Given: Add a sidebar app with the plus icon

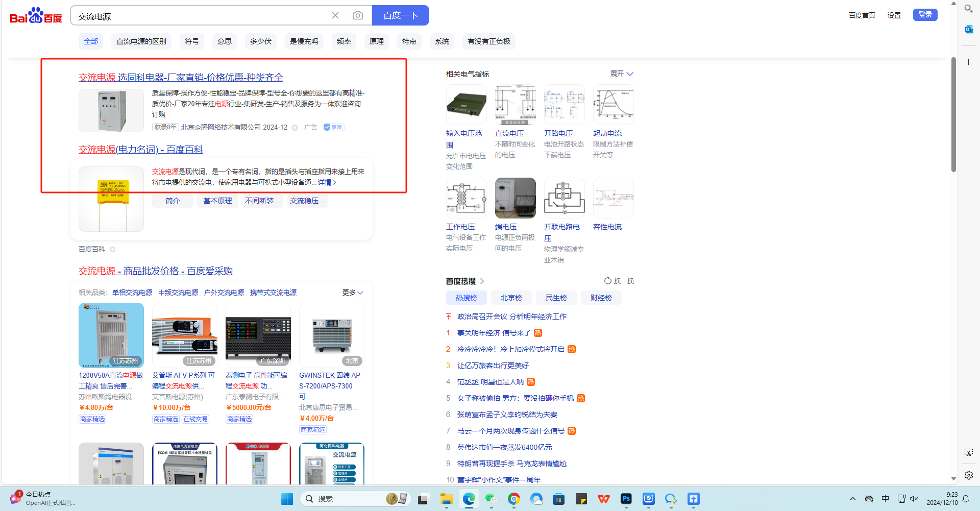Looking at the screenshot, I should pyautogui.click(x=968, y=62).
